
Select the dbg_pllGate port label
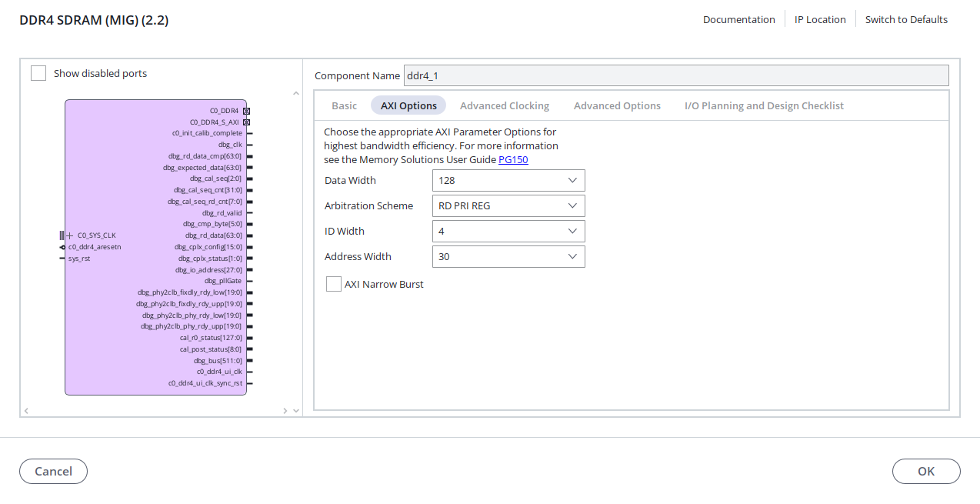point(223,281)
